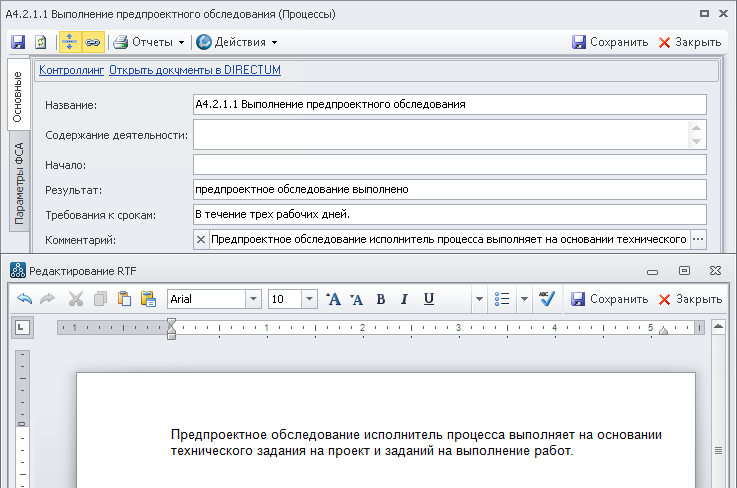Click the tab stop type selector box

pos(22,328)
